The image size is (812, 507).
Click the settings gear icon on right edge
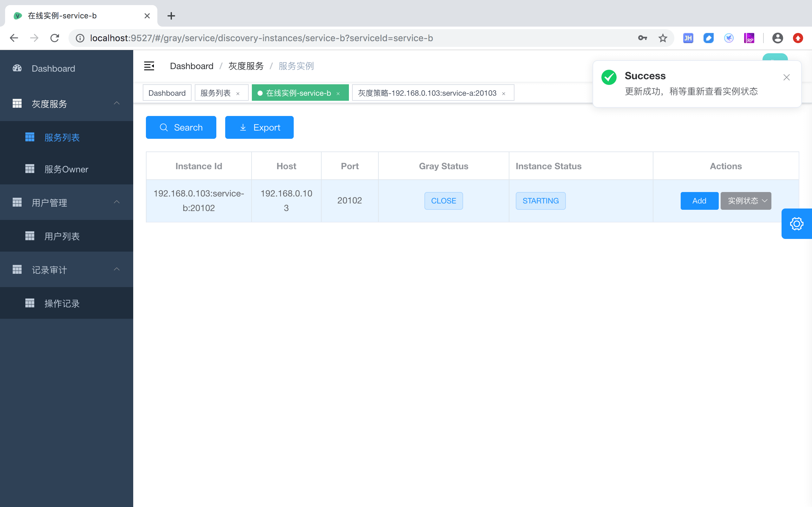click(x=797, y=224)
